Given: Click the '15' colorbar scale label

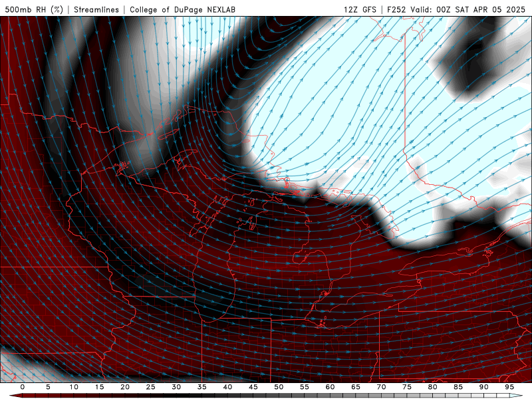Looking at the screenshot, I should [99, 387].
